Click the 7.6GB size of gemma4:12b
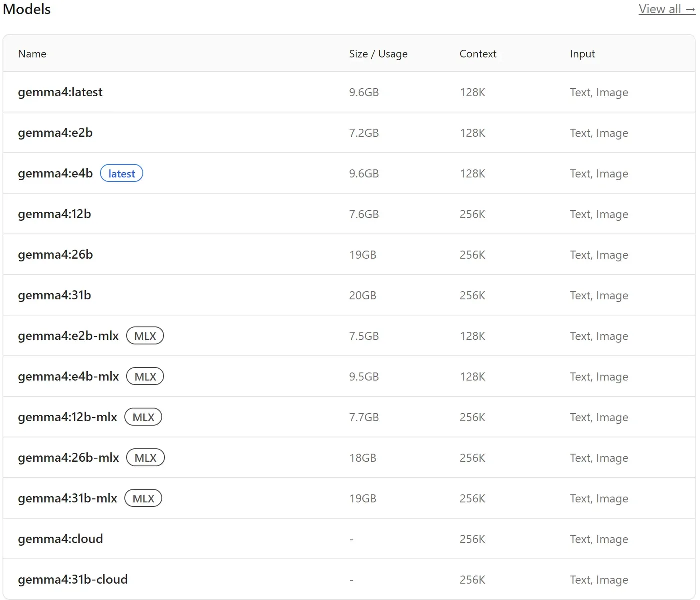The height and width of the screenshot is (600, 700). click(x=364, y=214)
